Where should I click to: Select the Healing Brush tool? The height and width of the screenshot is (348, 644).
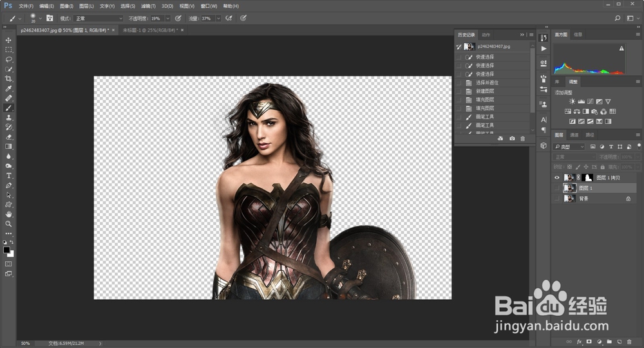click(8, 98)
